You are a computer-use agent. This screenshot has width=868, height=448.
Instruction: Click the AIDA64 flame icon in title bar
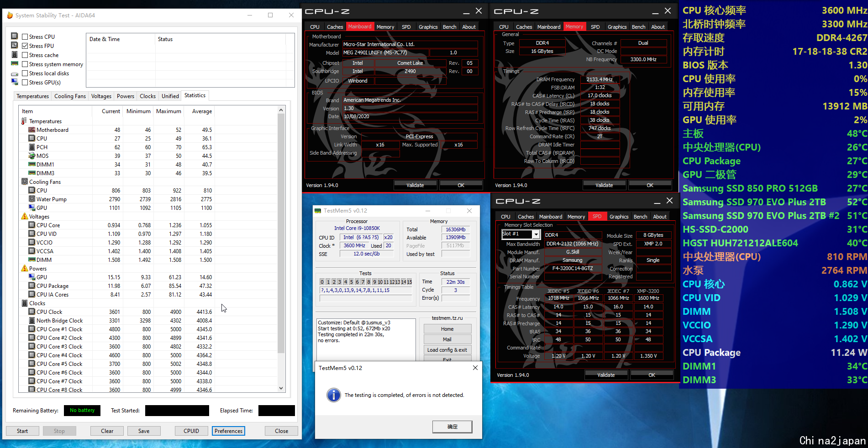click(x=10, y=15)
